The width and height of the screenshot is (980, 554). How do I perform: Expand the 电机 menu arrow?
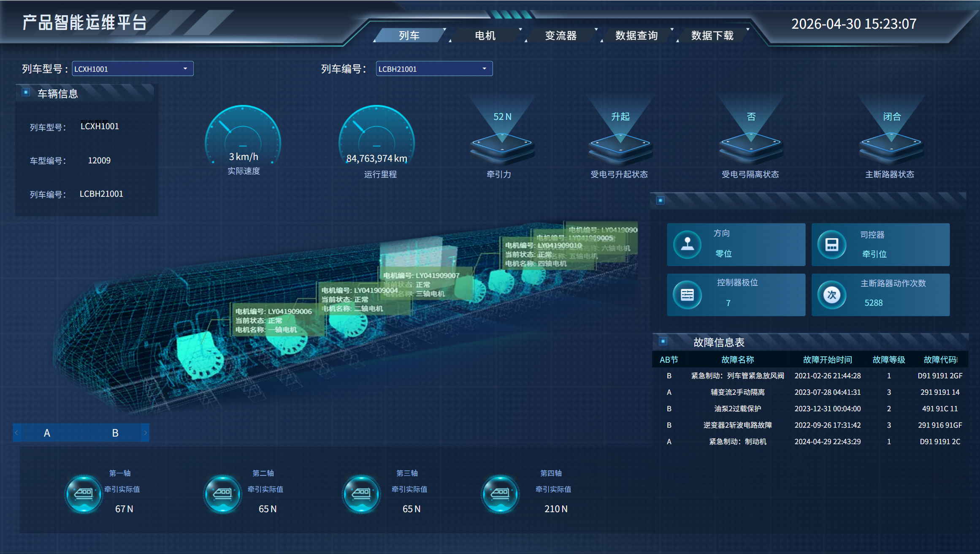coord(520,29)
